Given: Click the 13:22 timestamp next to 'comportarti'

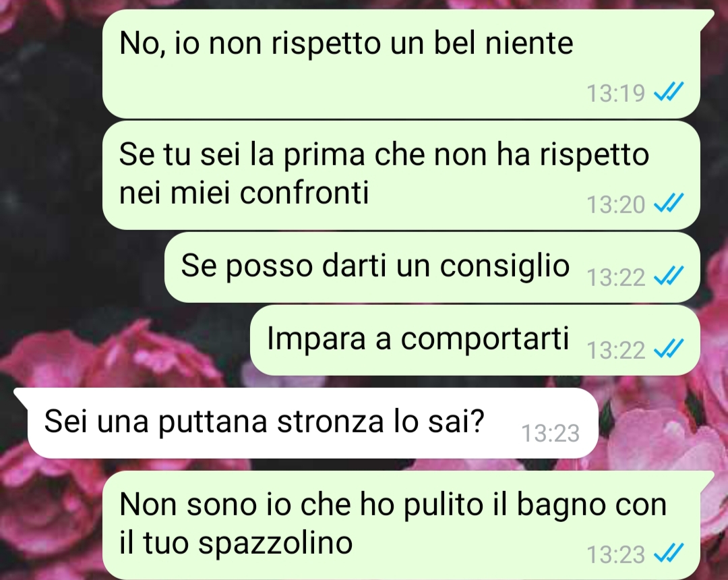Looking at the screenshot, I should pyautogui.click(x=615, y=349).
